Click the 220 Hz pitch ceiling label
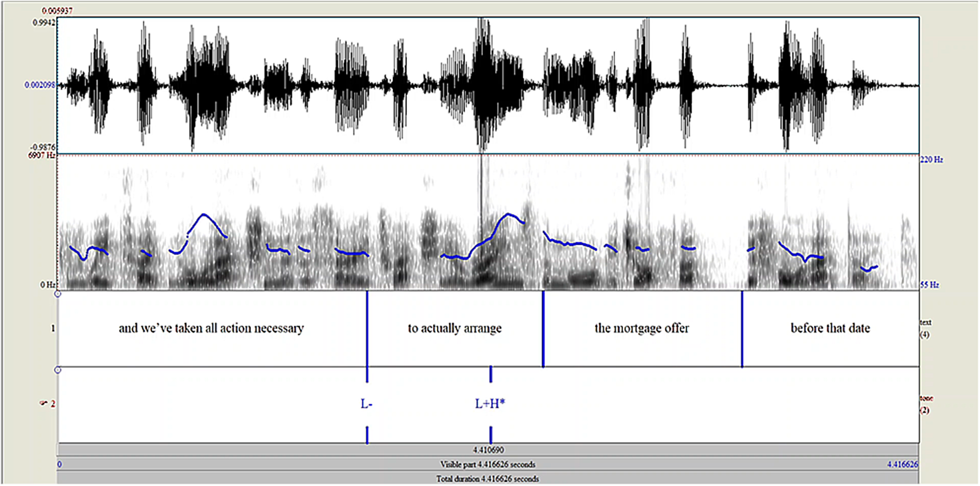 930,160
